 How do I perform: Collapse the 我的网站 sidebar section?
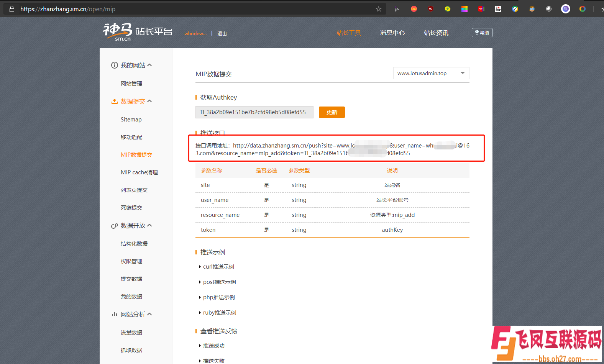tap(149, 65)
